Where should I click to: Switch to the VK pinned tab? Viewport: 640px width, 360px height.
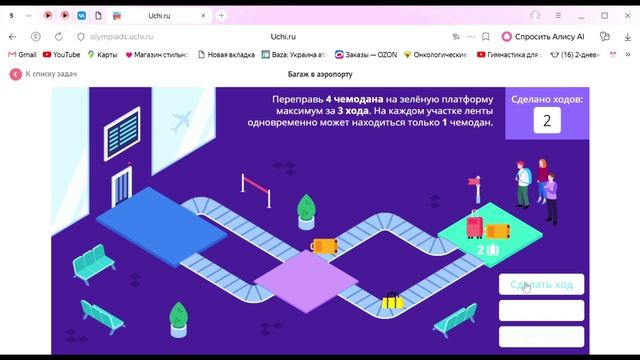click(x=82, y=16)
